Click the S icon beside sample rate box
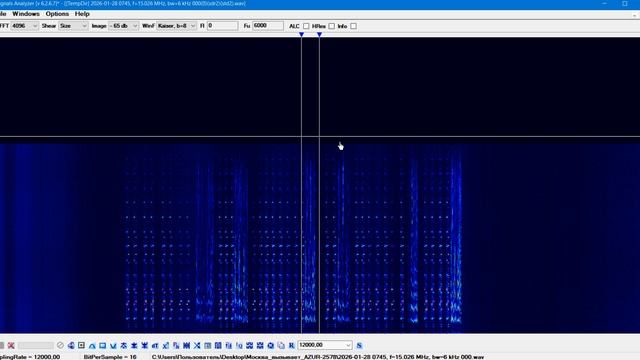The image size is (640, 360). pos(359,345)
